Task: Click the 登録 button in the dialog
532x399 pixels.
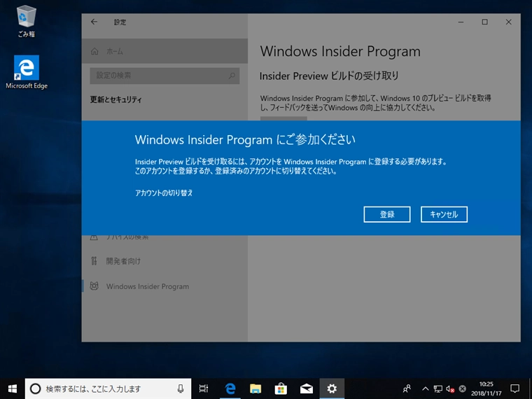Action: (x=387, y=214)
